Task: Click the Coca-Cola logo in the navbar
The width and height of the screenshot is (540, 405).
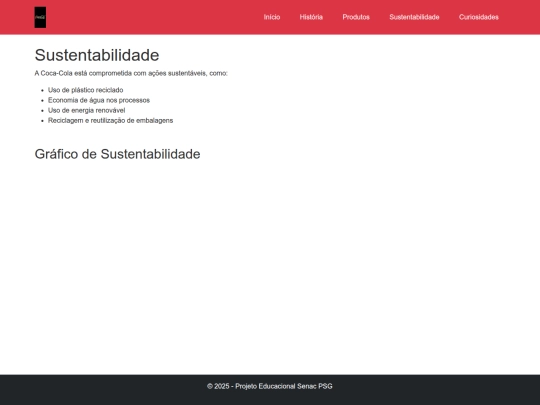Action: click(x=40, y=17)
